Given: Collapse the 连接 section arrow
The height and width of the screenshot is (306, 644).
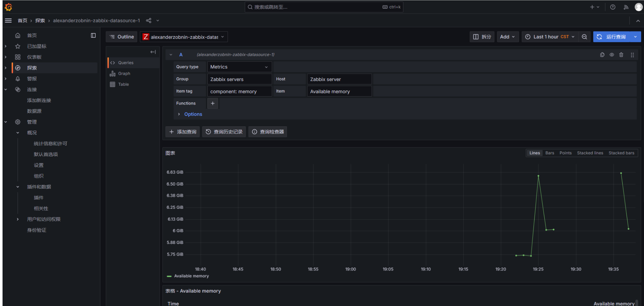Looking at the screenshot, I should pyautogui.click(x=5, y=90).
